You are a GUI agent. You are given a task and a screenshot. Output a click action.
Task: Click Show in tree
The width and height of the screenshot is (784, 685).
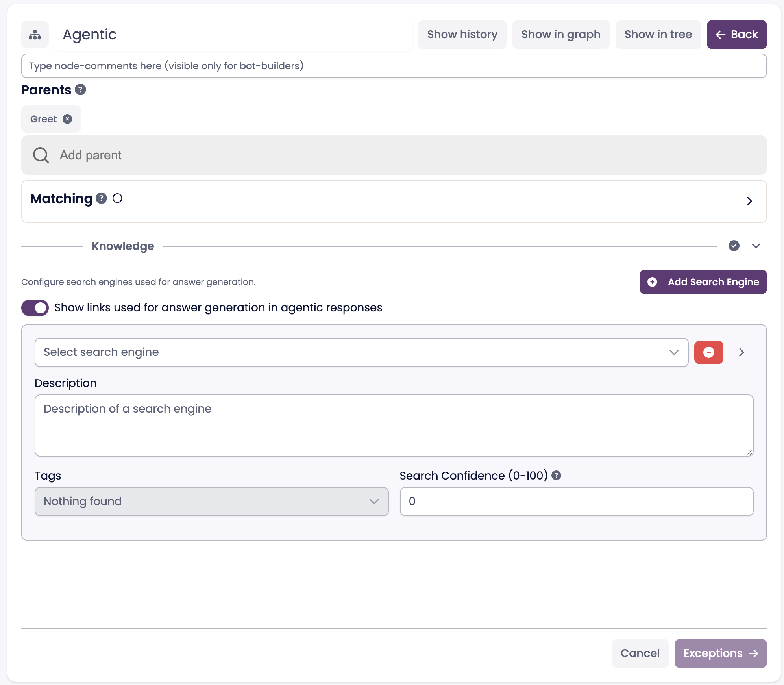point(658,35)
